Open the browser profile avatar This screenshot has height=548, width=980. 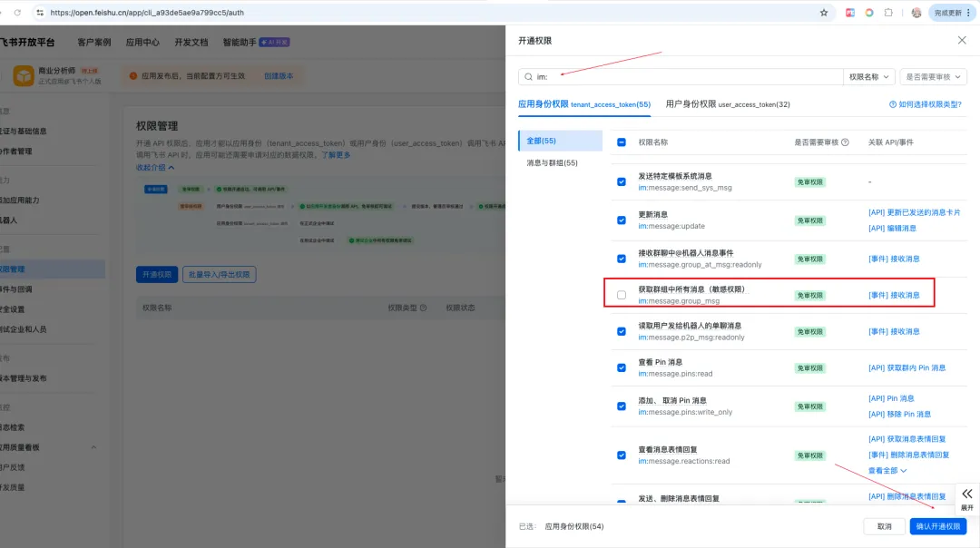pos(916,13)
